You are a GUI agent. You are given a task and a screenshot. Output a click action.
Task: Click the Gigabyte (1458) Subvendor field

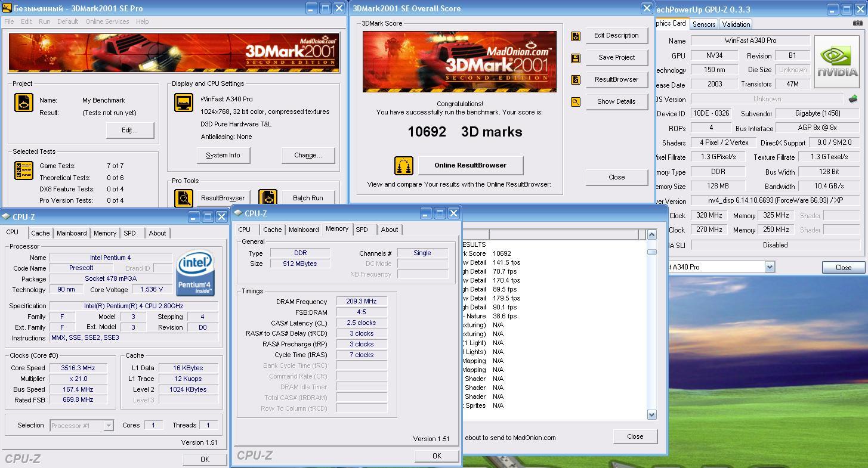point(817,113)
